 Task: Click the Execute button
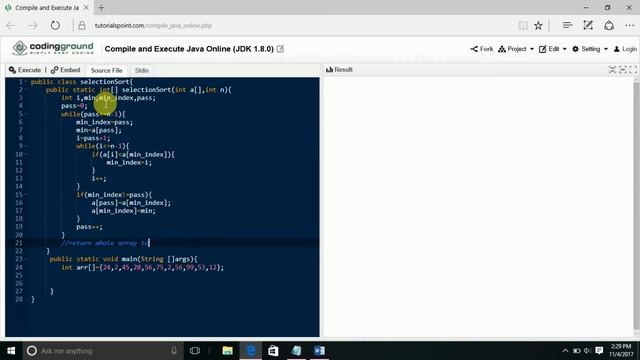coord(25,70)
